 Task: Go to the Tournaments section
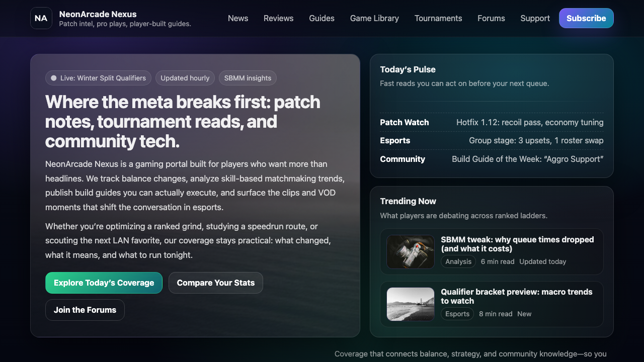point(438,18)
